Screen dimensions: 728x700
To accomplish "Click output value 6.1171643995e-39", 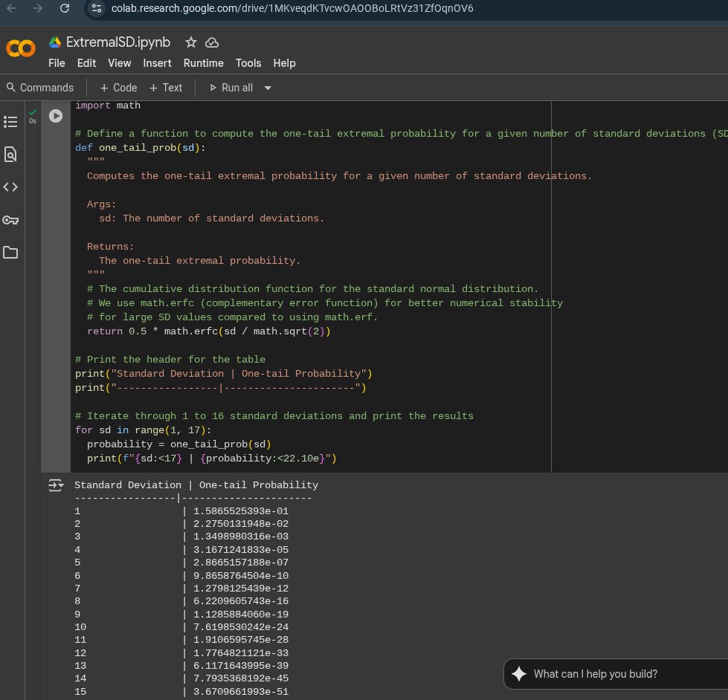I will pyautogui.click(x=241, y=665).
